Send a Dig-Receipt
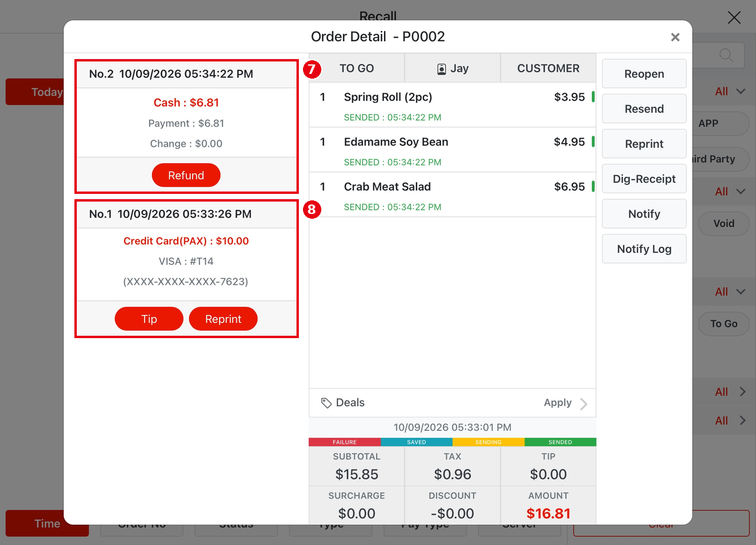Image resolution: width=756 pixels, height=545 pixels. (x=644, y=179)
